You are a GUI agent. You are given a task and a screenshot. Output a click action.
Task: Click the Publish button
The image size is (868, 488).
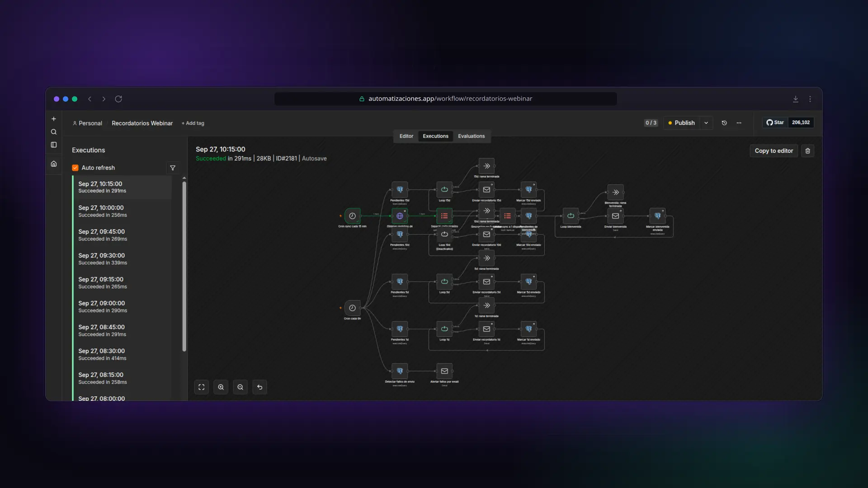pyautogui.click(x=682, y=123)
